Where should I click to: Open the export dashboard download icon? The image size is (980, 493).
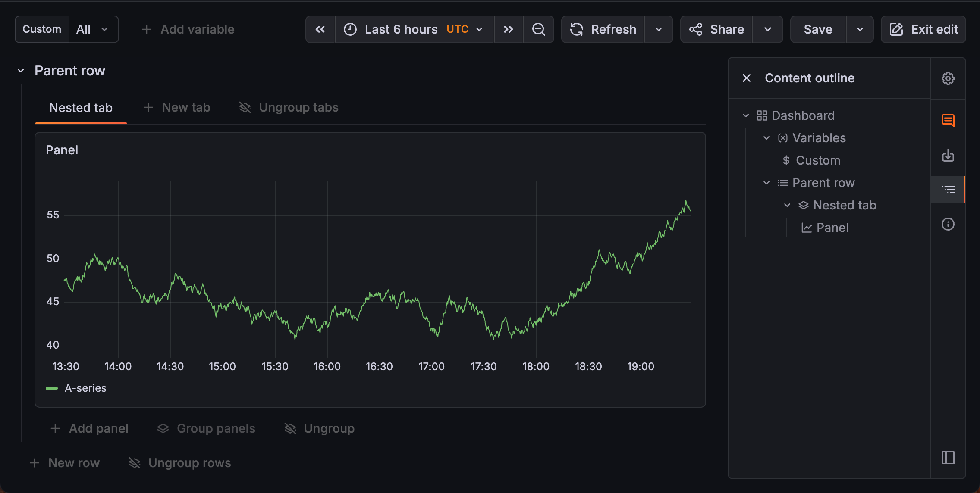(x=948, y=156)
